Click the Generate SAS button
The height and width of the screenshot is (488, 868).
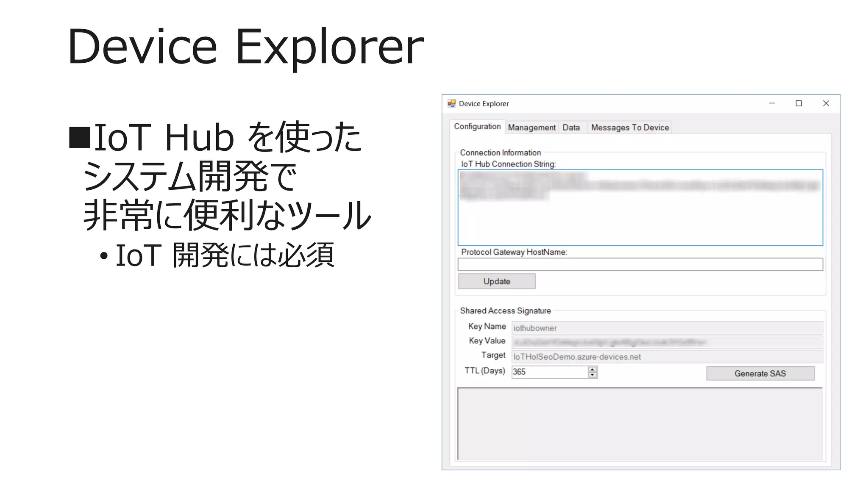(760, 373)
